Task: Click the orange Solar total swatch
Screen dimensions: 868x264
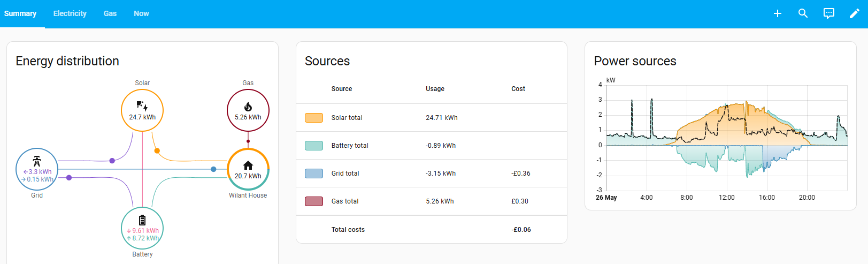Action: 314,118
